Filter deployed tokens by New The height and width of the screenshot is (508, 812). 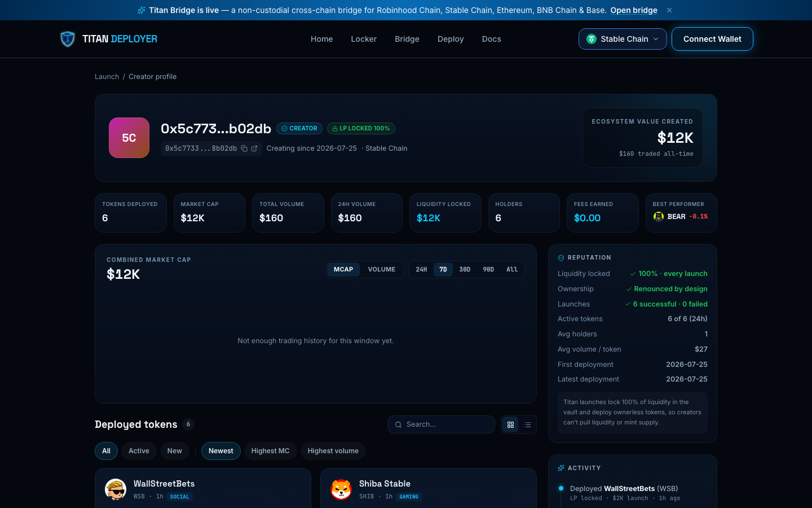click(x=175, y=451)
